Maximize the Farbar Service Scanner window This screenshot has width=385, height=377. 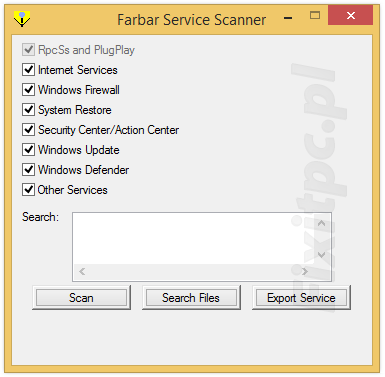pyautogui.click(x=315, y=15)
